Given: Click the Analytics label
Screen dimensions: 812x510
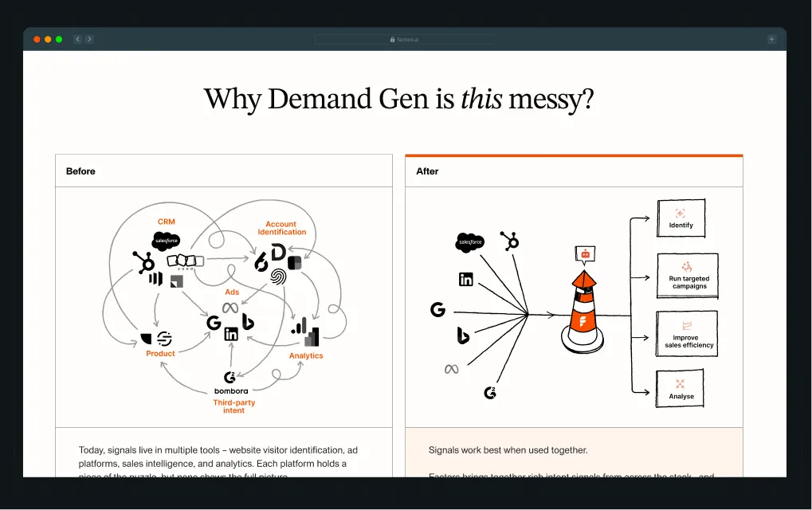Looking at the screenshot, I should point(306,355).
